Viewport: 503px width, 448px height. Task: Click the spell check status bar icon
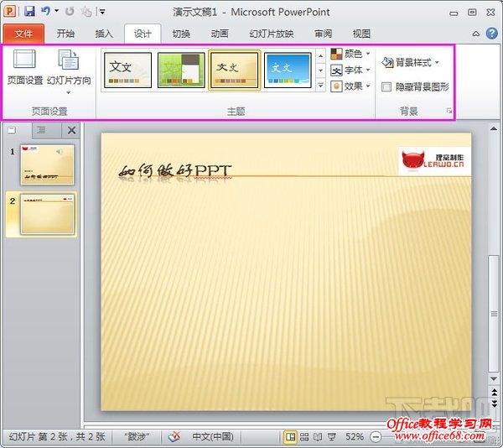174,436
